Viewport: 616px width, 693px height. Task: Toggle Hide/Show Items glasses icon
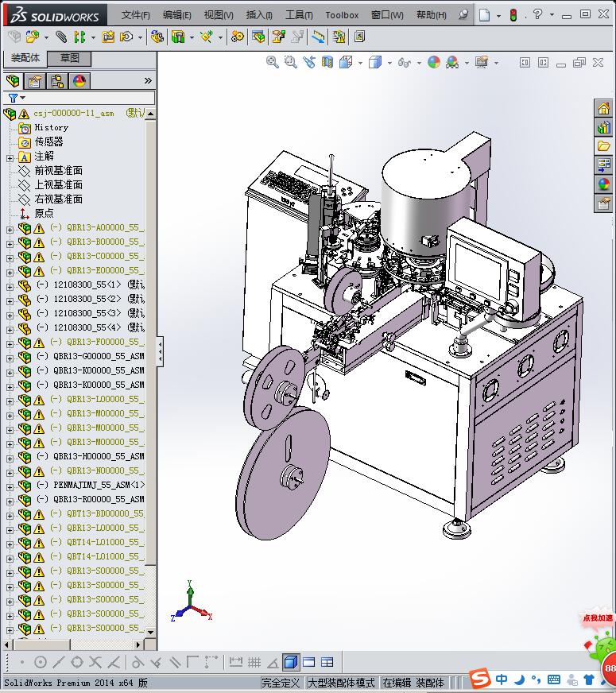point(404,62)
